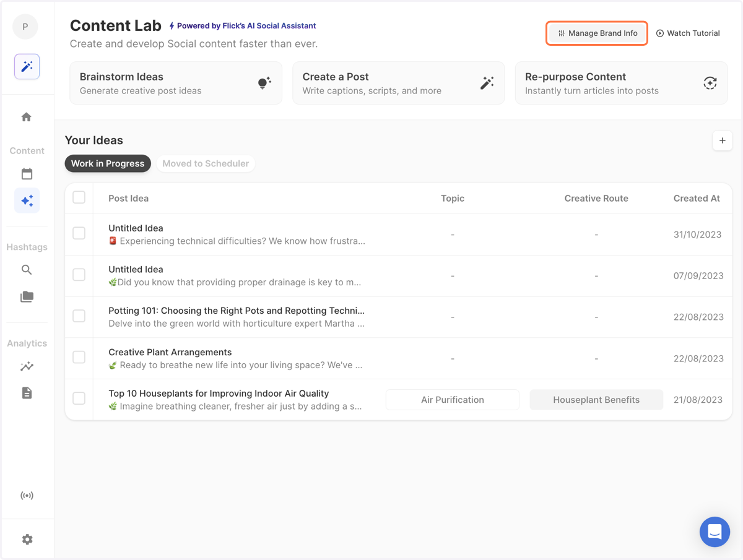Check the Creative Plant Arrangements checkbox
The image size is (743, 560).
coord(79,358)
